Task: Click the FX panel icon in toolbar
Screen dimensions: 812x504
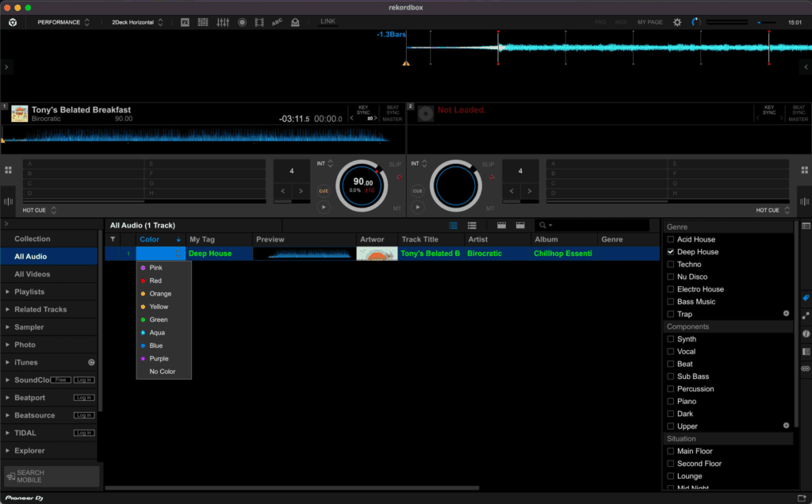Action: click(185, 22)
